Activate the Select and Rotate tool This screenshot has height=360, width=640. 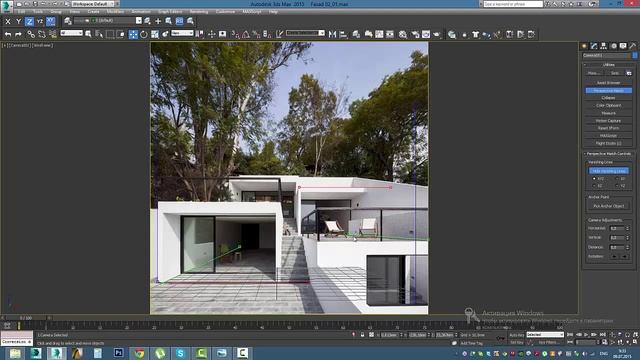click(x=144, y=35)
